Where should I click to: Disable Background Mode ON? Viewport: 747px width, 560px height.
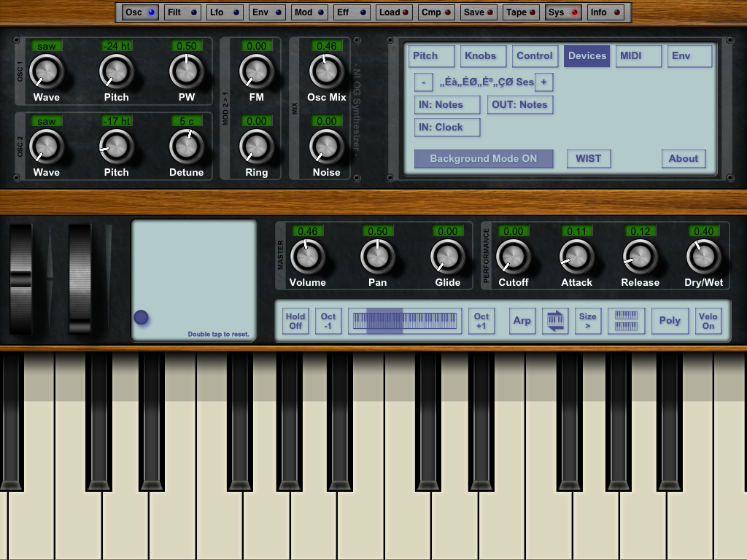tap(484, 158)
